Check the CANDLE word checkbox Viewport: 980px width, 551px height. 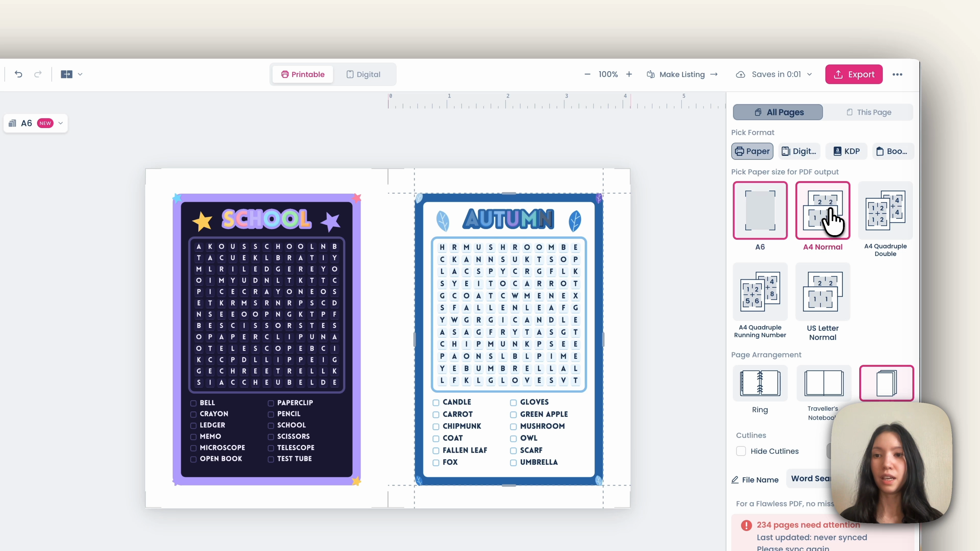(436, 403)
